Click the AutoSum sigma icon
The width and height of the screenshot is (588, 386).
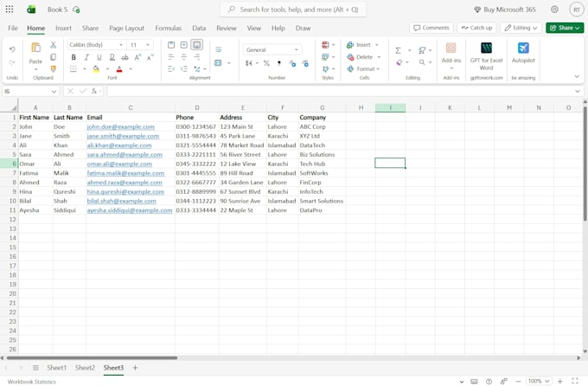[399, 50]
